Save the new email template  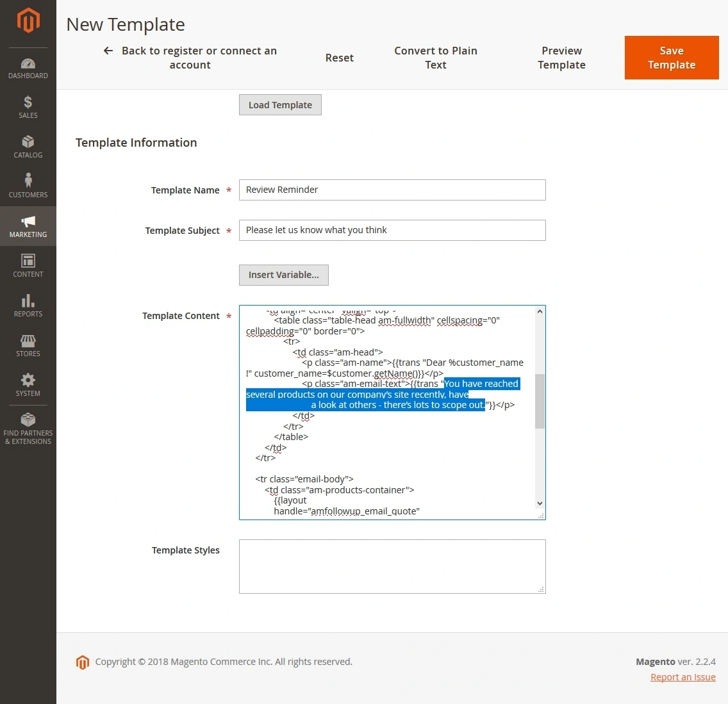tap(671, 58)
